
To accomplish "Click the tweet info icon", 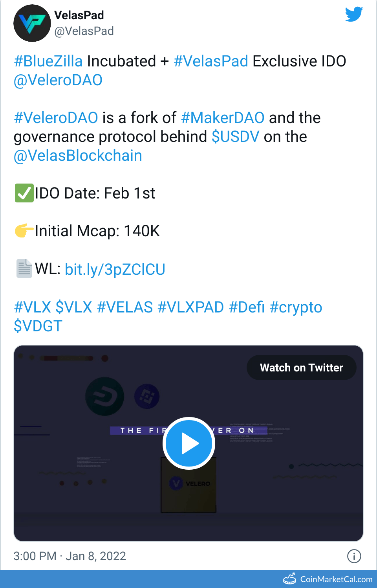I will (354, 556).
